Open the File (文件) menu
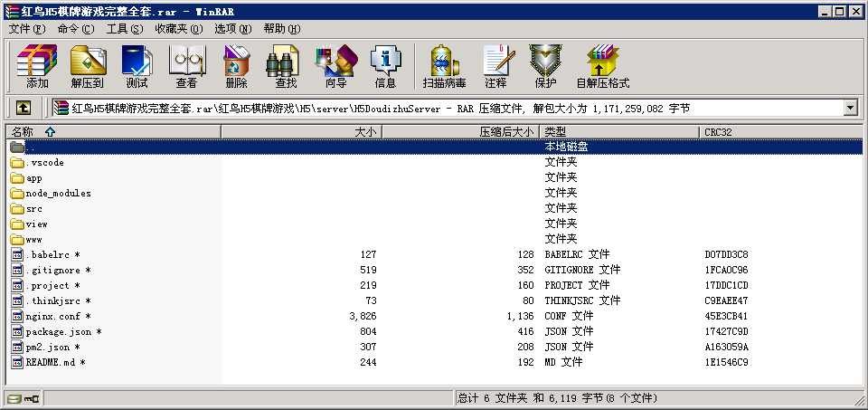868x410 pixels. [26, 29]
